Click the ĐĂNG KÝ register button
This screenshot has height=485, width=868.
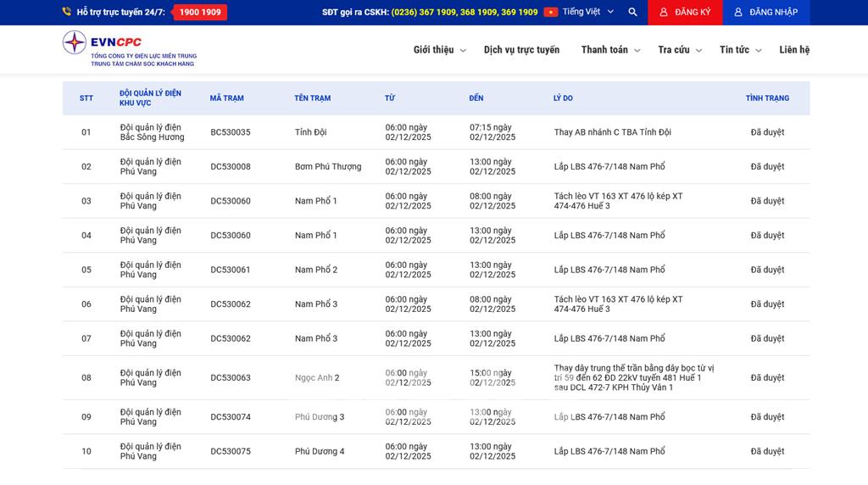(x=685, y=13)
